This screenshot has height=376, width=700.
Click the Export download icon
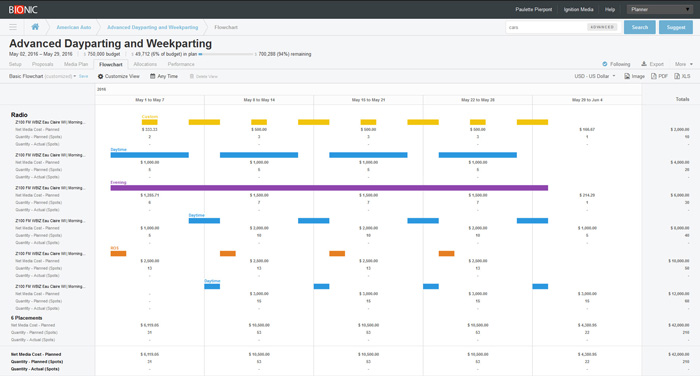pyautogui.click(x=644, y=64)
